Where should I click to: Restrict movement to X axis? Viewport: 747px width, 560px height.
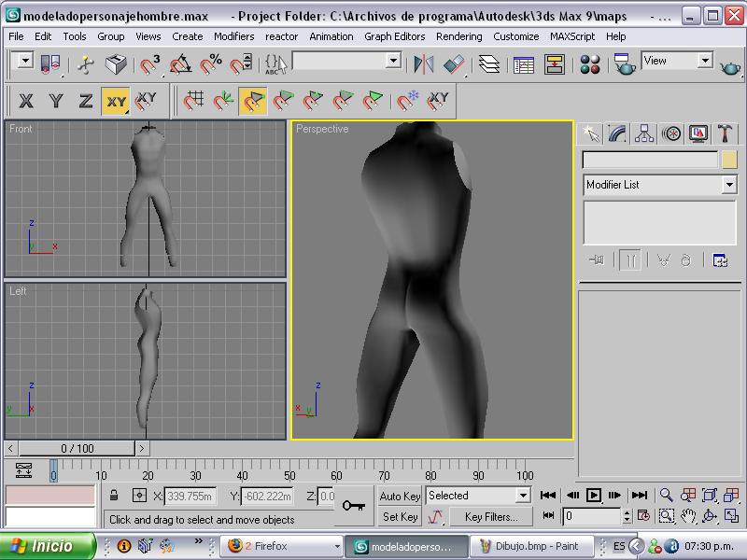pos(26,101)
